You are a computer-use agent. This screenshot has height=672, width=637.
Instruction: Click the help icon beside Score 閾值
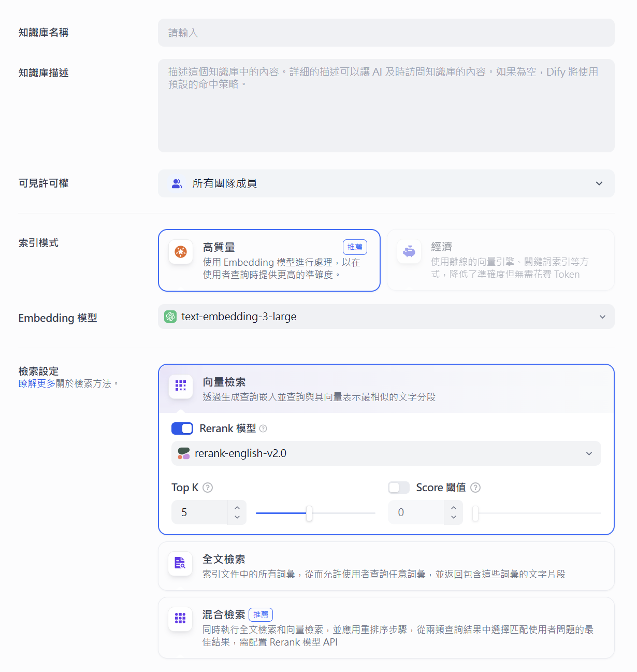coord(475,488)
